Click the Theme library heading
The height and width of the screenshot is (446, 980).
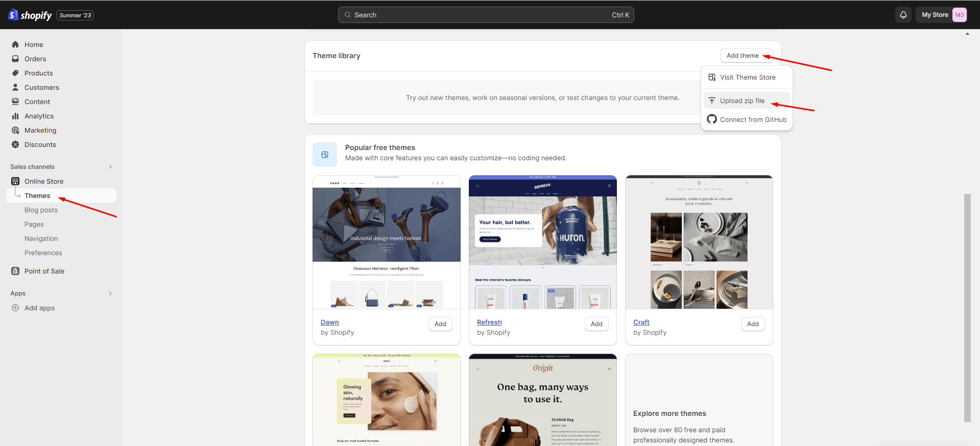pos(337,56)
